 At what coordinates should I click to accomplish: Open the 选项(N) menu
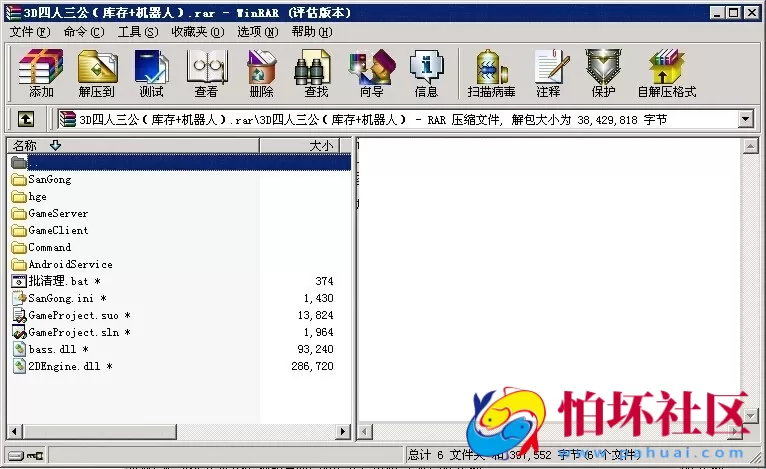[257, 32]
